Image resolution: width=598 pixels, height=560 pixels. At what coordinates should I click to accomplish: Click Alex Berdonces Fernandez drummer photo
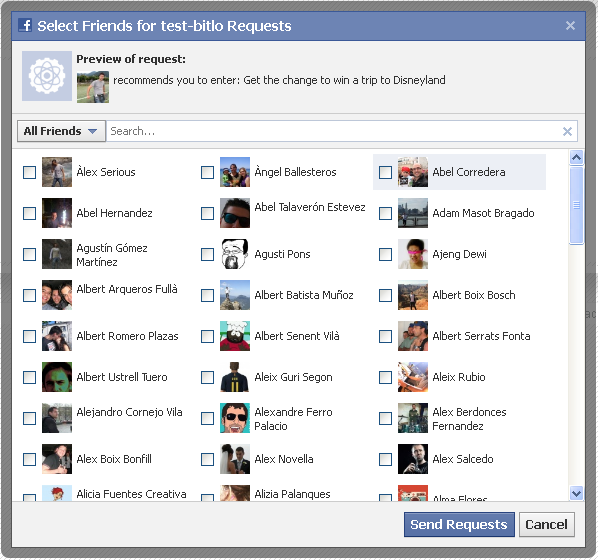tap(413, 418)
